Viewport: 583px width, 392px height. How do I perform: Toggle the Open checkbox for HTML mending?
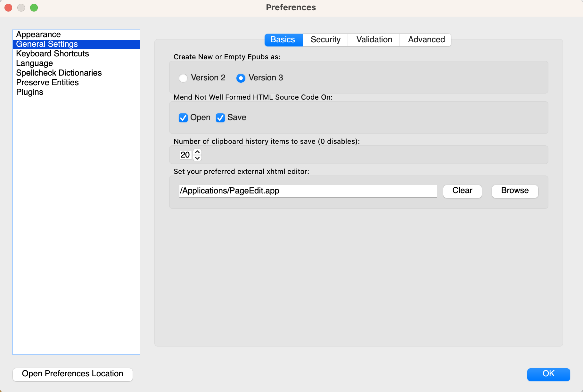point(183,118)
